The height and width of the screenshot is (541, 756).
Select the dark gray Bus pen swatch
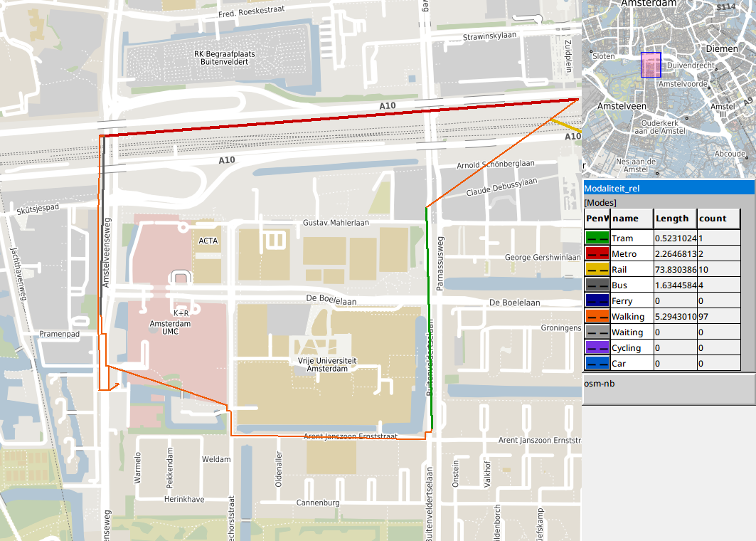pos(597,285)
